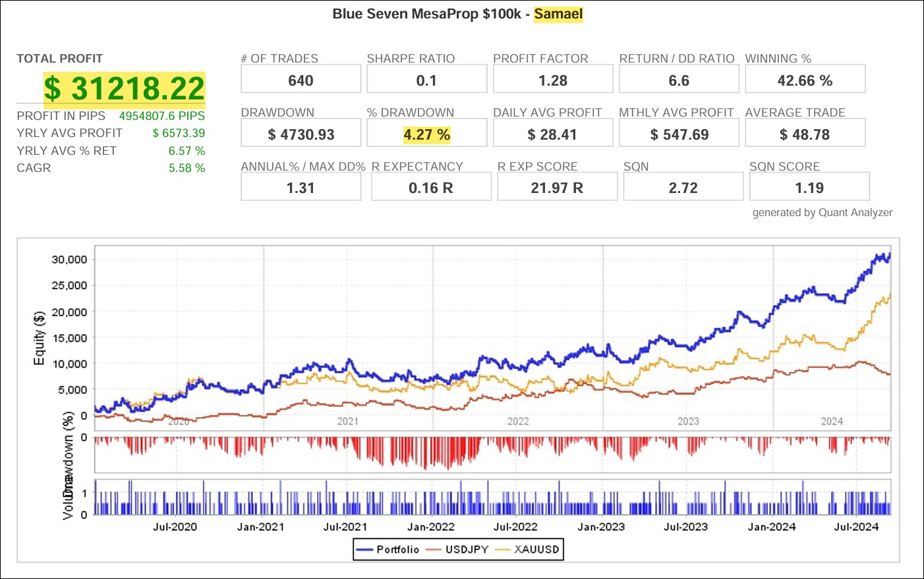
Task: Click the profit factor value 1.28
Action: (553, 80)
